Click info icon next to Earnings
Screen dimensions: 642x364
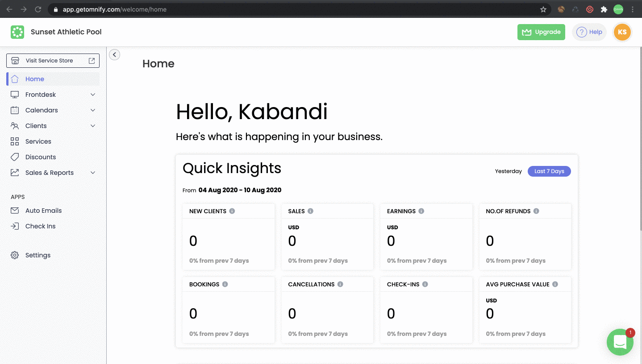pos(421,211)
